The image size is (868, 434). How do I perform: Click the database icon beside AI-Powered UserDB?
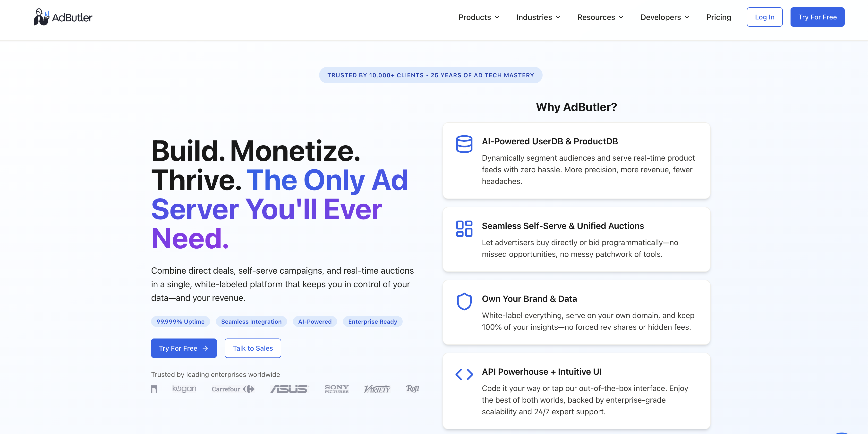(464, 144)
